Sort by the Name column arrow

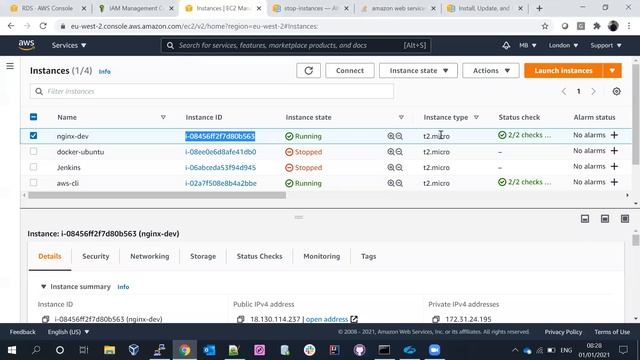163,118
